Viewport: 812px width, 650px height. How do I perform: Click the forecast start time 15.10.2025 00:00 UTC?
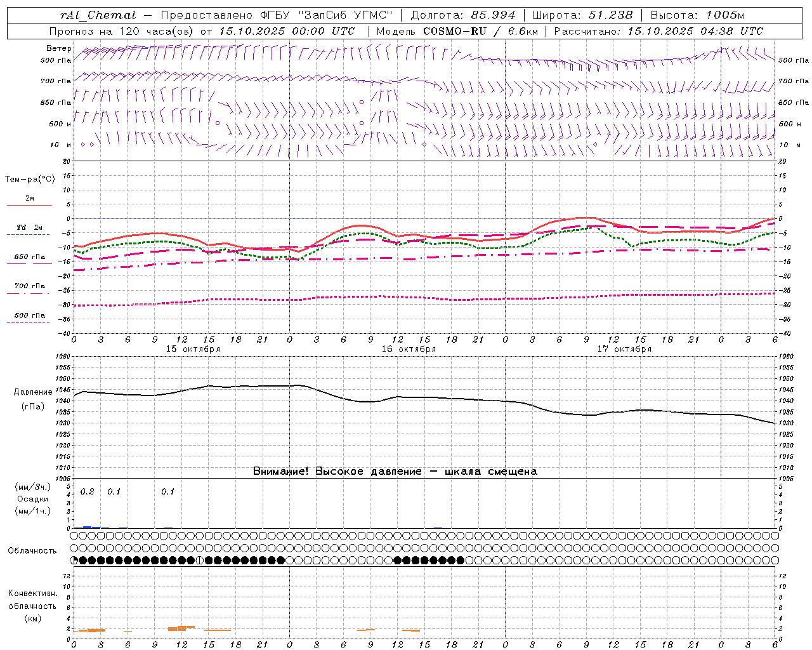[287, 31]
